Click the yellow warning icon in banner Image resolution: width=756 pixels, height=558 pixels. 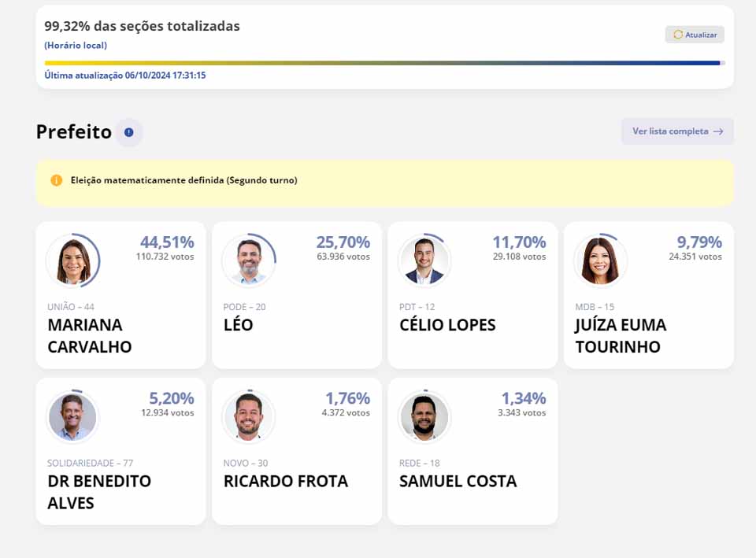tap(57, 180)
